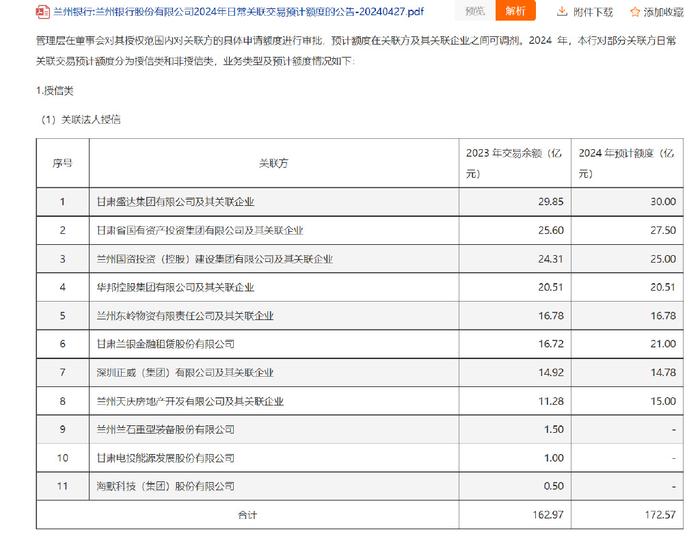Select the 序号 column header

(x=62, y=163)
